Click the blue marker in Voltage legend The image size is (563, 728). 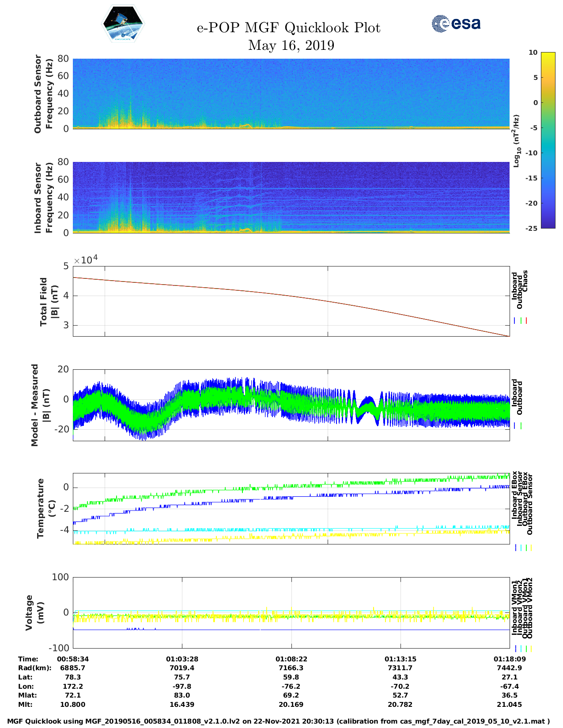[x=515, y=649]
